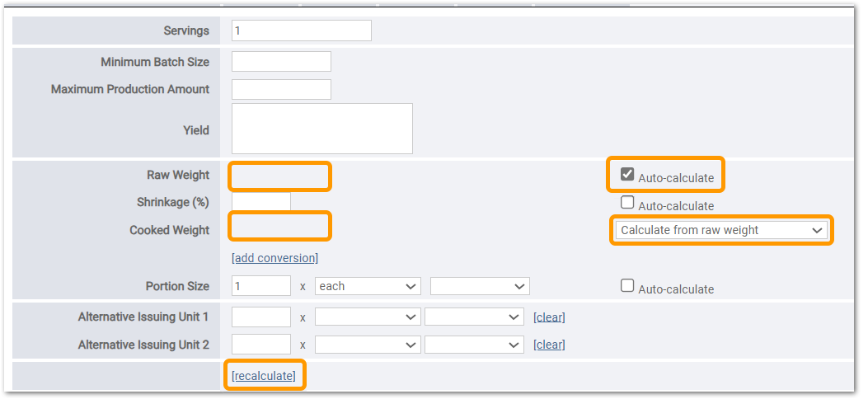Open the Portion Size 'each' unit dropdown

click(368, 286)
